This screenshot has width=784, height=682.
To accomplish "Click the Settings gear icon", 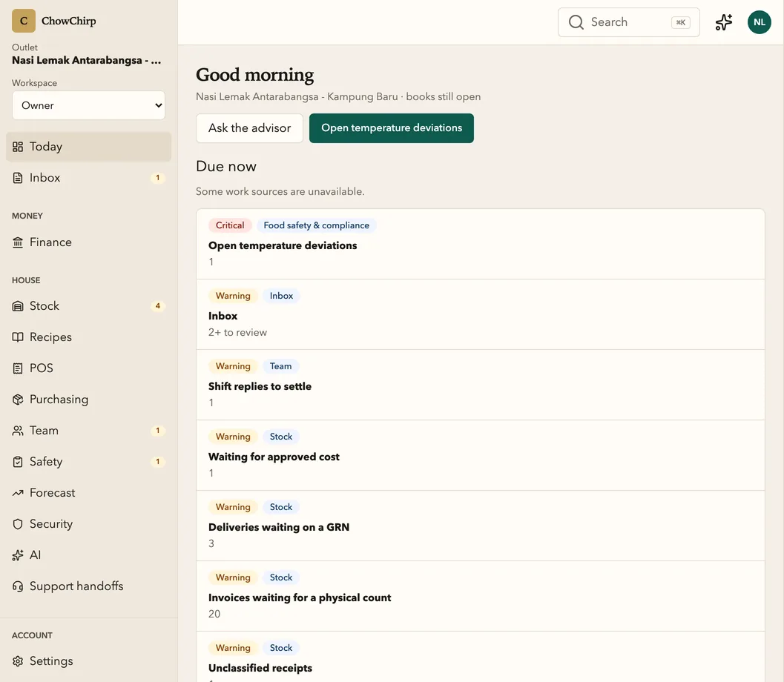I will (x=18, y=661).
